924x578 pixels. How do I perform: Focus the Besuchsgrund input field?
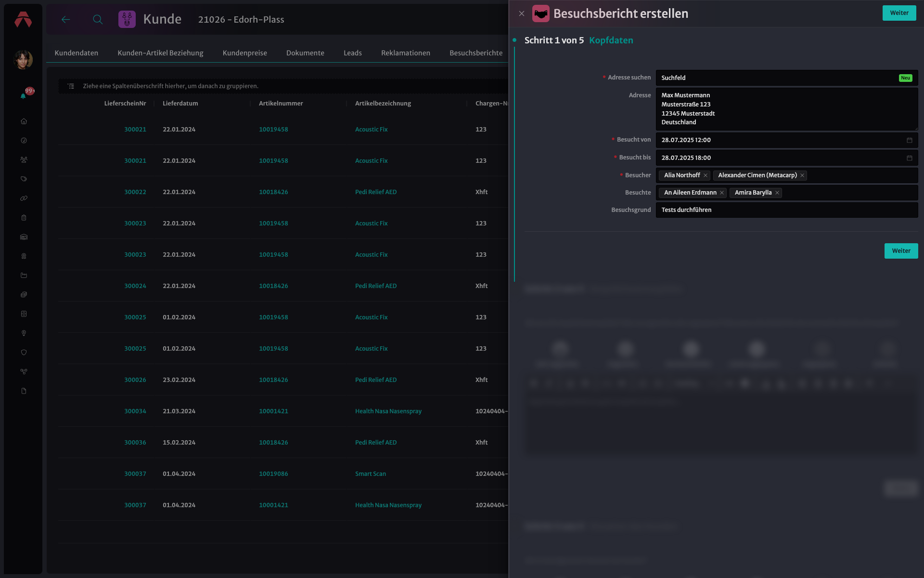coord(787,210)
